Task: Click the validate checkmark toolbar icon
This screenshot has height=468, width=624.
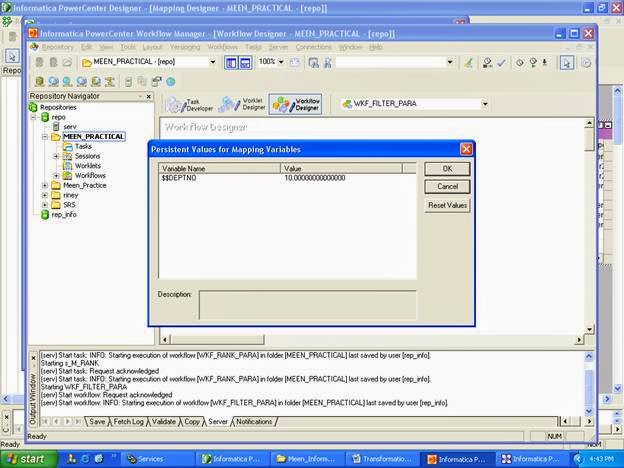Action: coord(501,62)
